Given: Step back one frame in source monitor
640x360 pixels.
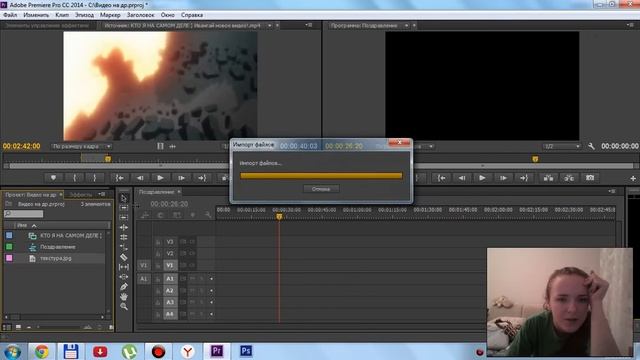Looking at the screenshot, I should 140,178.
